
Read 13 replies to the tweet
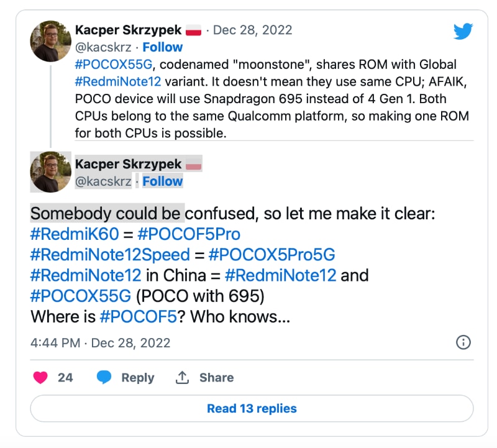tap(252, 408)
